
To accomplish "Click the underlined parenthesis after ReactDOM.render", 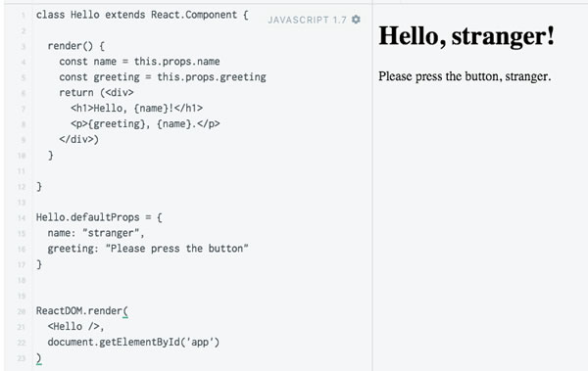I will tap(125, 311).
